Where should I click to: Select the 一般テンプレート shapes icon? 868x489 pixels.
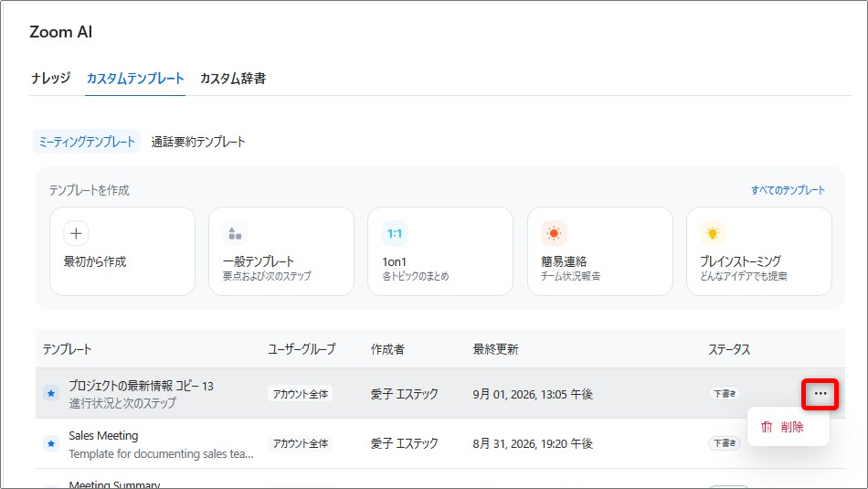tap(235, 234)
